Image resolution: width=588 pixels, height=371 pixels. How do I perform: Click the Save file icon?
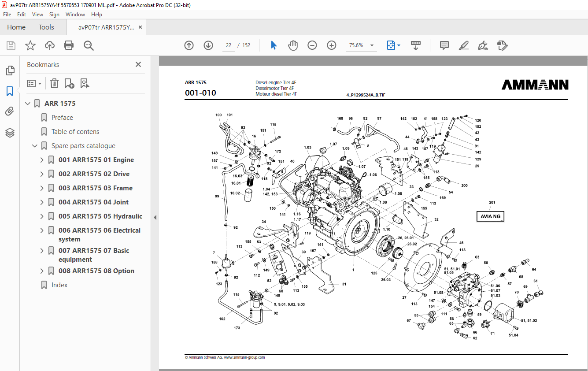point(11,45)
